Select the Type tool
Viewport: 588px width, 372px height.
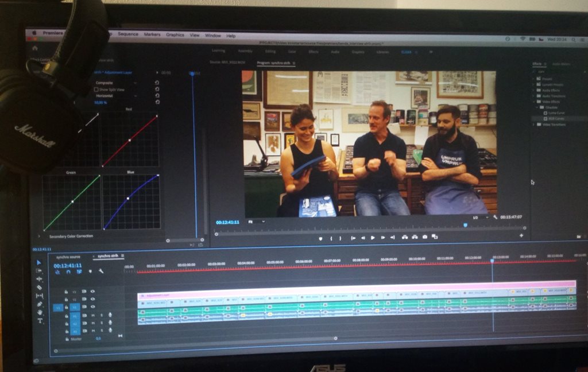coord(40,321)
